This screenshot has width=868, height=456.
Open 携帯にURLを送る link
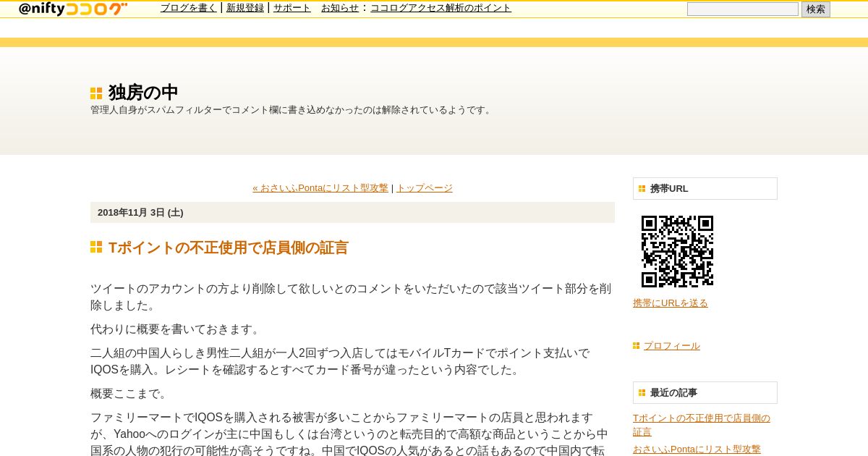click(671, 303)
